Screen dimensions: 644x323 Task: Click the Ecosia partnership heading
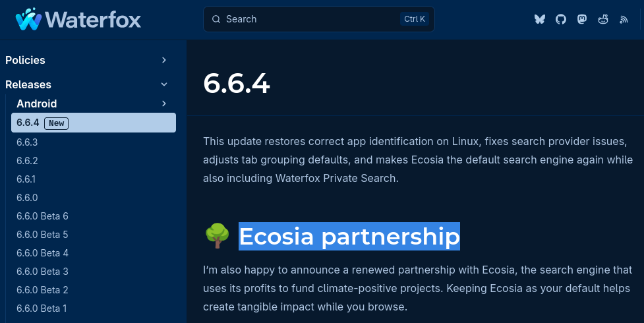click(349, 236)
